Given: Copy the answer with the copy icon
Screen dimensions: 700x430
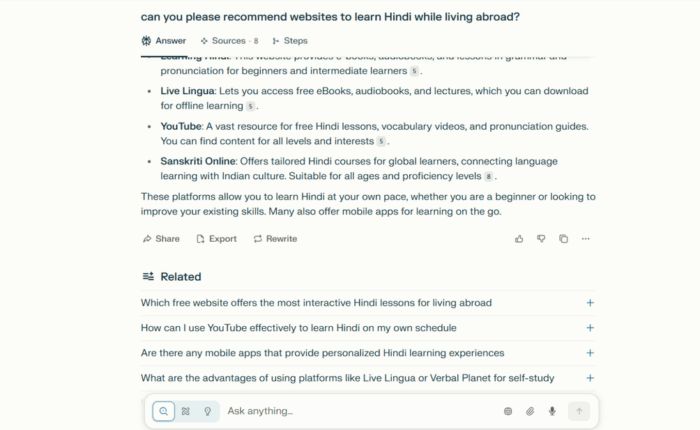Looking at the screenshot, I should click(x=564, y=239).
